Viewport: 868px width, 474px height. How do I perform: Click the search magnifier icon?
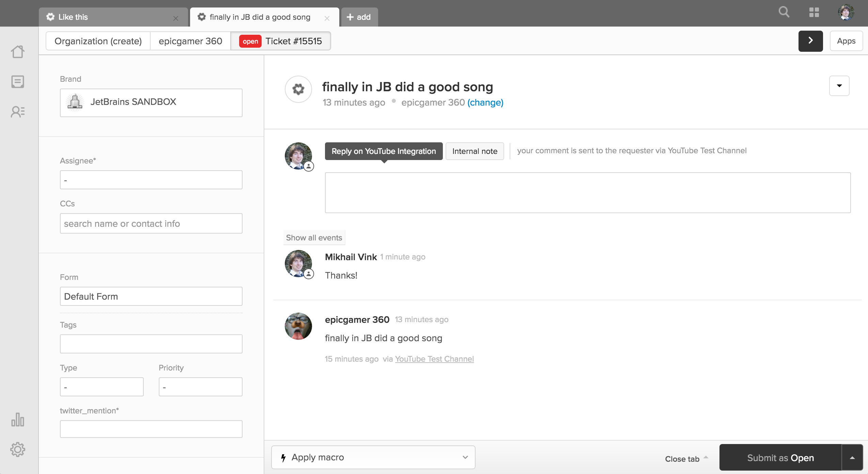[784, 12]
